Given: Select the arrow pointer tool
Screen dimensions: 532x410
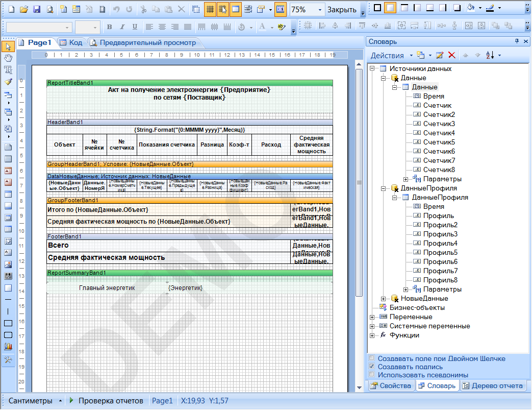Looking at the screenshot, I should coord(8,46).
